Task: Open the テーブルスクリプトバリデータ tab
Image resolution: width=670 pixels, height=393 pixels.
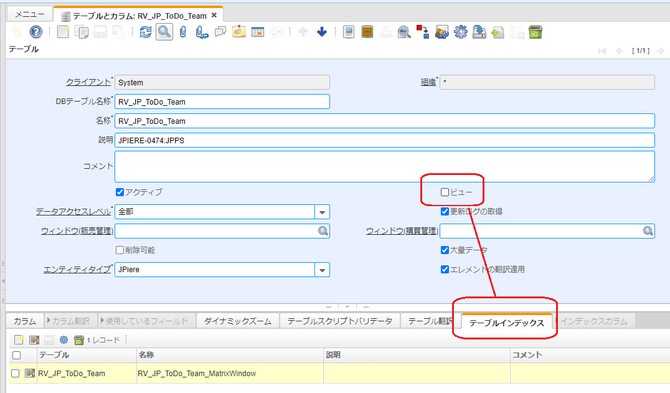Action: click(340, 321)
